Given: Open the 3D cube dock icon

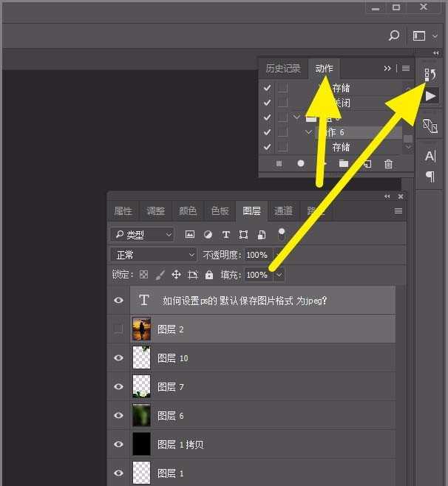Looking at the screenshot, I should [430, 126].
